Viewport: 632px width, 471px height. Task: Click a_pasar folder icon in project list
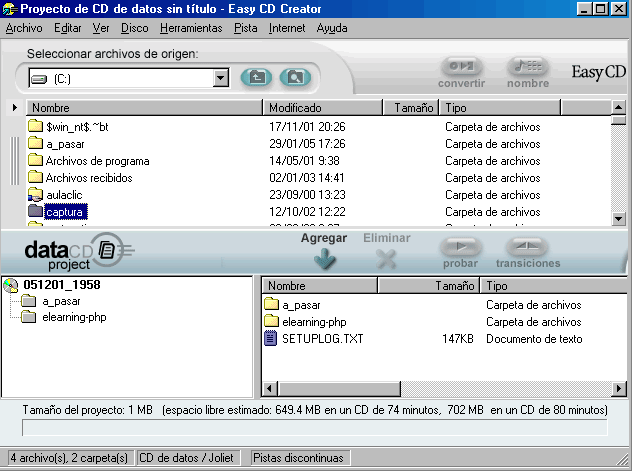[271, 304]
